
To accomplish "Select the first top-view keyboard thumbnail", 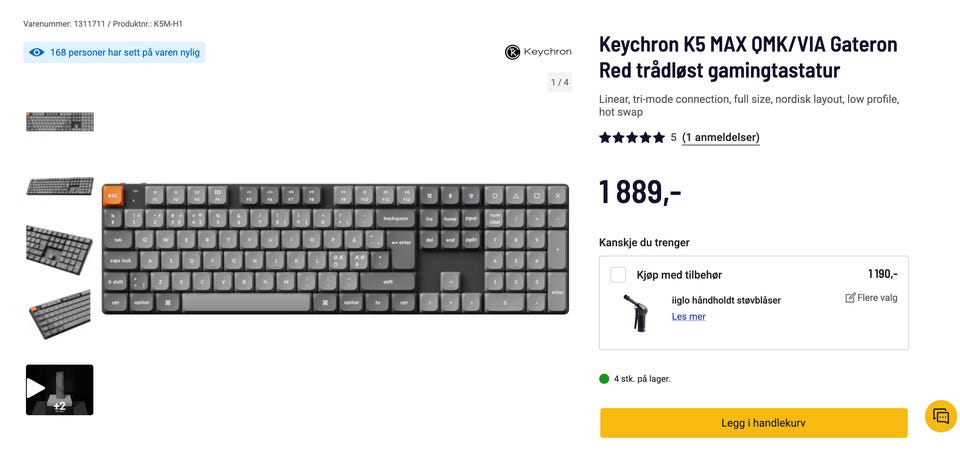I will 59,122.
